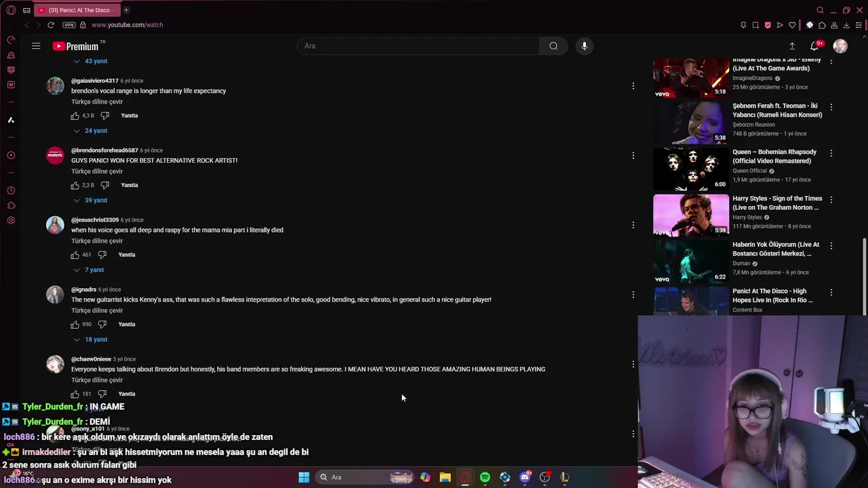Select the Panic! At The Disco browser tab
The height and width of the screenshot is (488, 868).
(76, 10)
